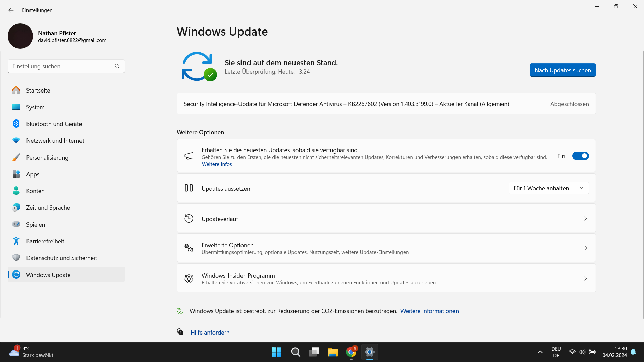Show hidden icons in system tray

pos(540,352)
